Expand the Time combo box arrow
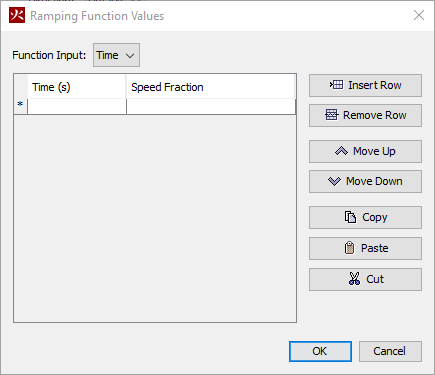This screenshot has height=375, width=435. pyautogui.click(x=130, y=56)
